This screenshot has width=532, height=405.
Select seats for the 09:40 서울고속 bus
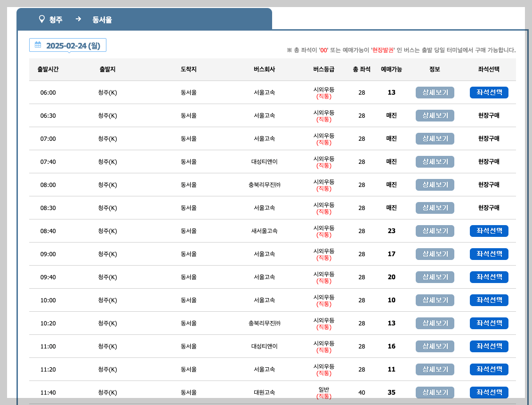click(489, 277)
